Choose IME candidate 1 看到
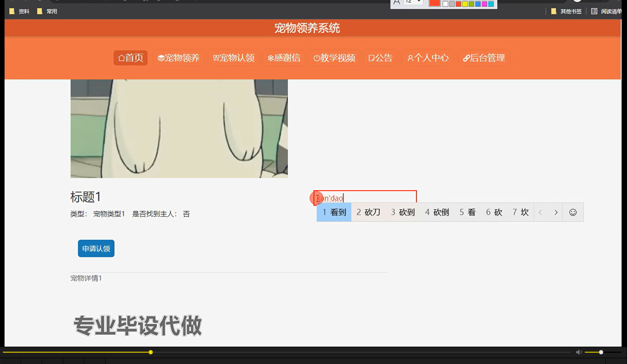Image resolution: width=627 pixels, height=364 pixels. coord(334,212)
